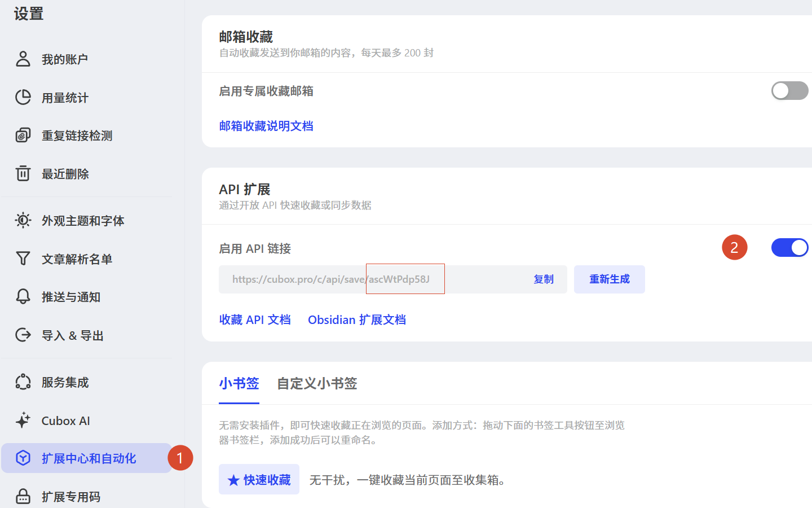Click the API 扩展 section title
Image resolution: width=812 pixels, height=508 pixels.
(245, 189)
